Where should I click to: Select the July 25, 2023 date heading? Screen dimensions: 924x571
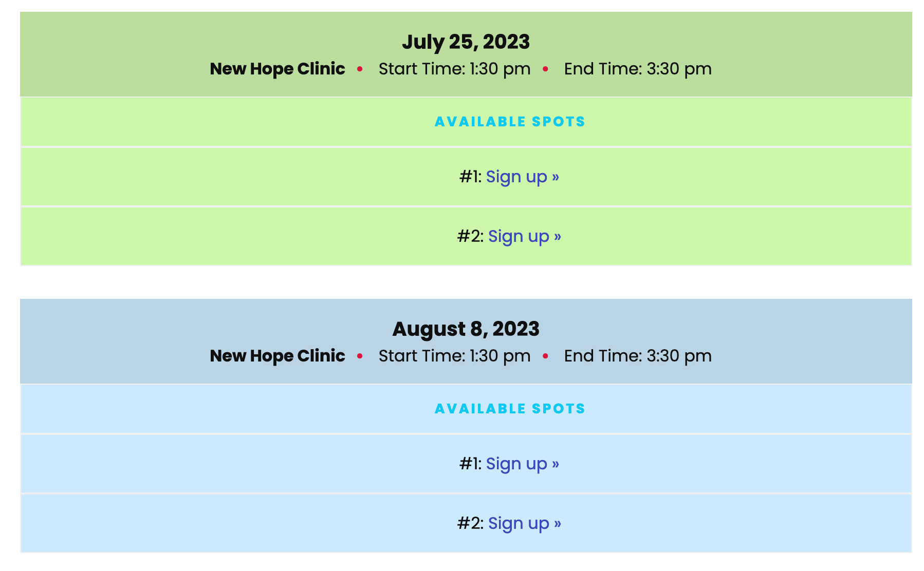[x=466, y=42]
